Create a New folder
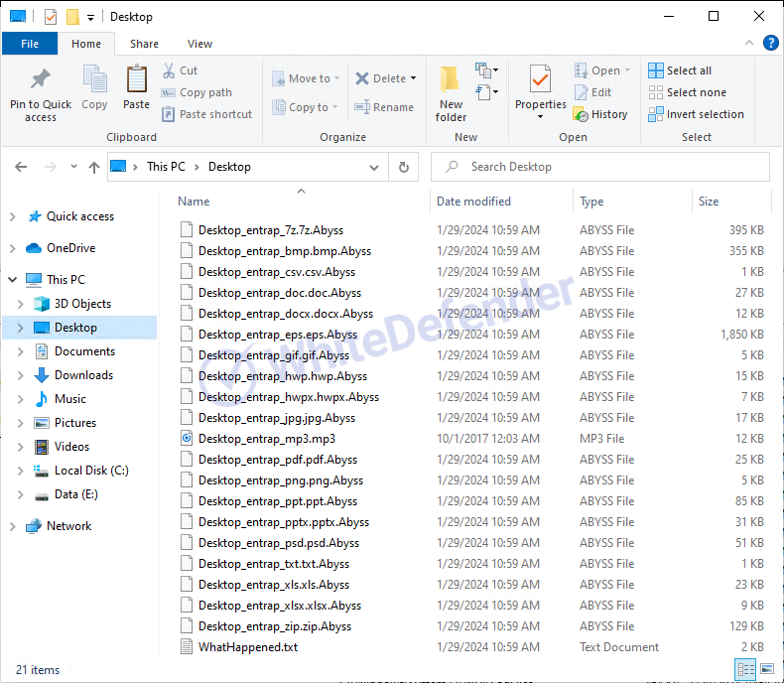Image resolution: width=784 pixels, height=683 pixels. [x=451, y=94]
